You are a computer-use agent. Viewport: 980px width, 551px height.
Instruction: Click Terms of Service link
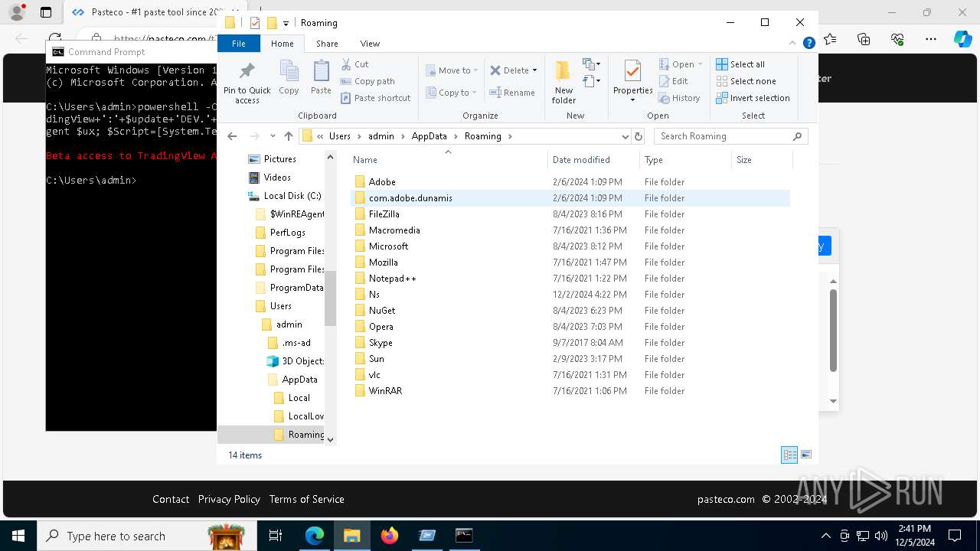point(306,499)
